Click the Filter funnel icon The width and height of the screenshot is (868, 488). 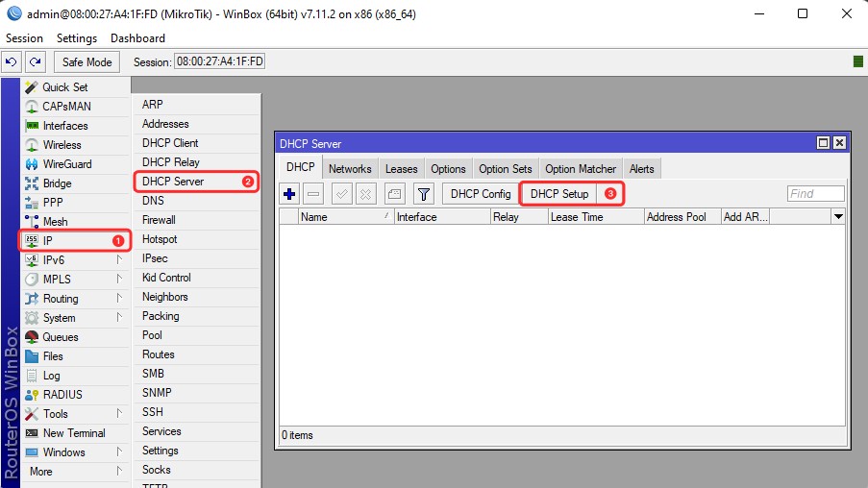coord(423,194)
